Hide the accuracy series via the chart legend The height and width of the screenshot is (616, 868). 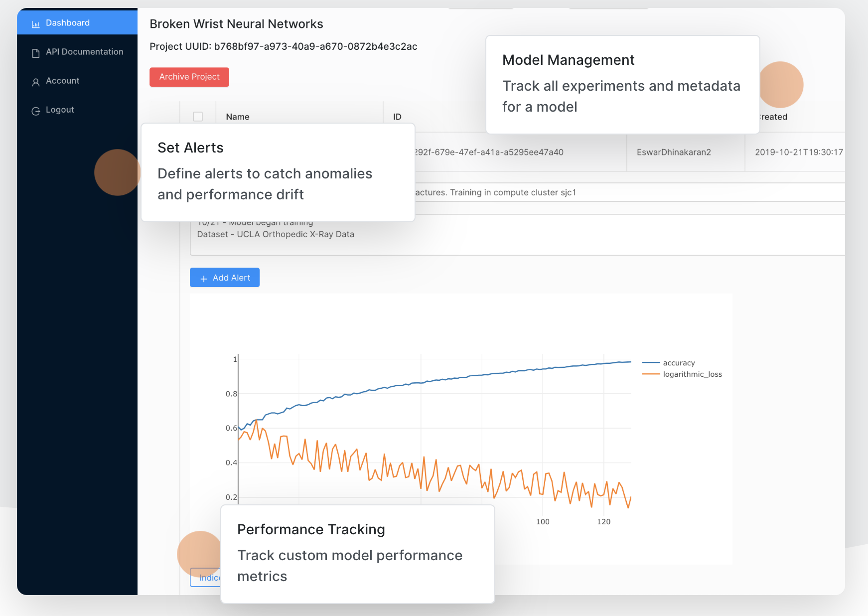[679, 363]
